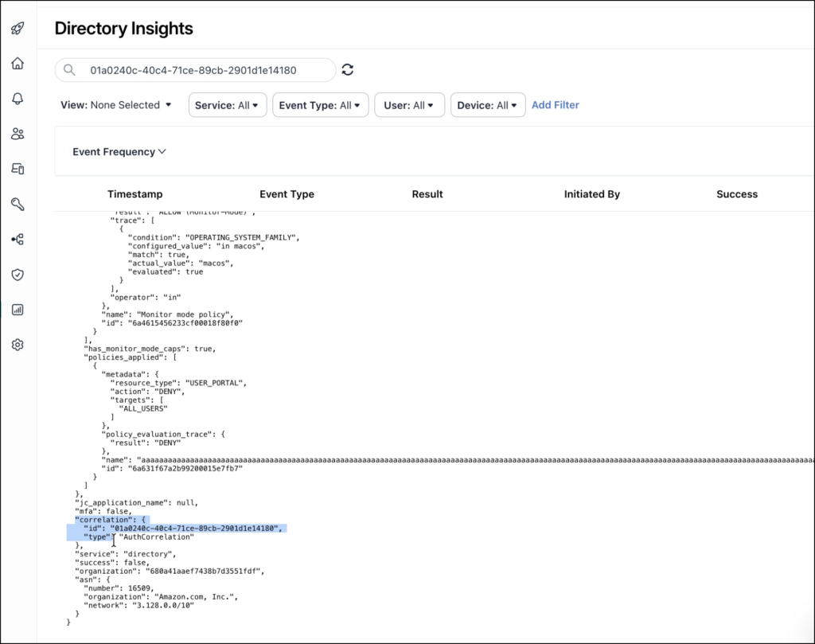Click the "configured_value": "in macos" line
Screen dimensions: 815x644
pos(196,246)
